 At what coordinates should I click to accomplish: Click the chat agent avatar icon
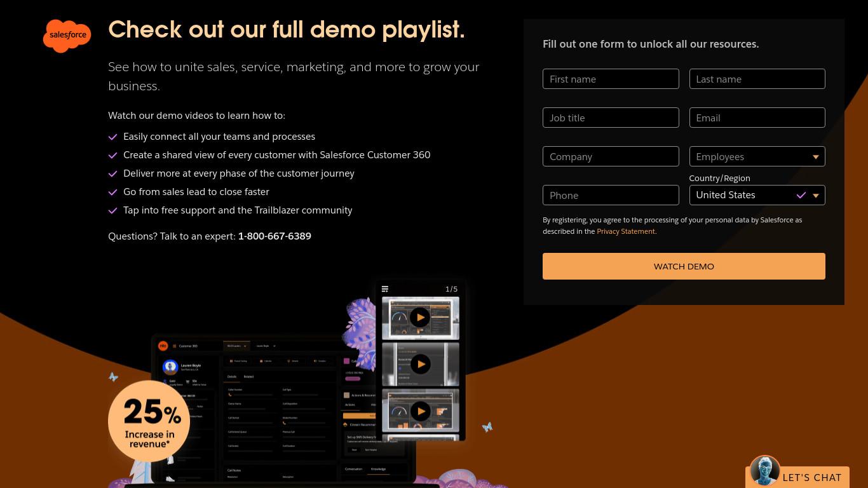pyautogui.click(x=764, y=471)
